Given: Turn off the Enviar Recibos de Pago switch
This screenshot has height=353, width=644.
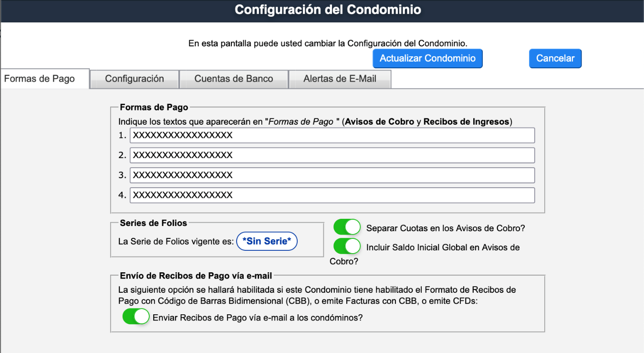Looking at the screenshot, I should click(136, 316).
